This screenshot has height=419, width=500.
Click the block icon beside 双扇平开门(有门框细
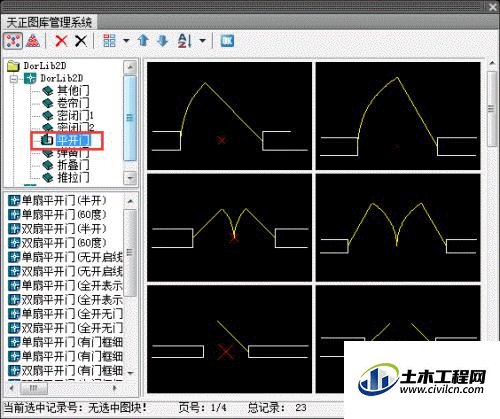[14, 370]
